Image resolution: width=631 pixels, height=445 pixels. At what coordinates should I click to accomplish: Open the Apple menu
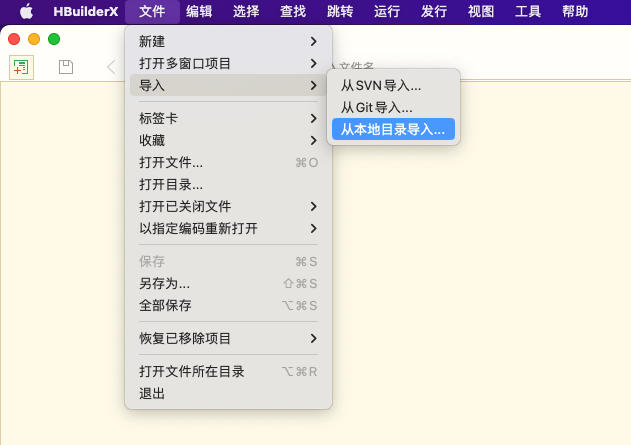[x=25, y=12]
